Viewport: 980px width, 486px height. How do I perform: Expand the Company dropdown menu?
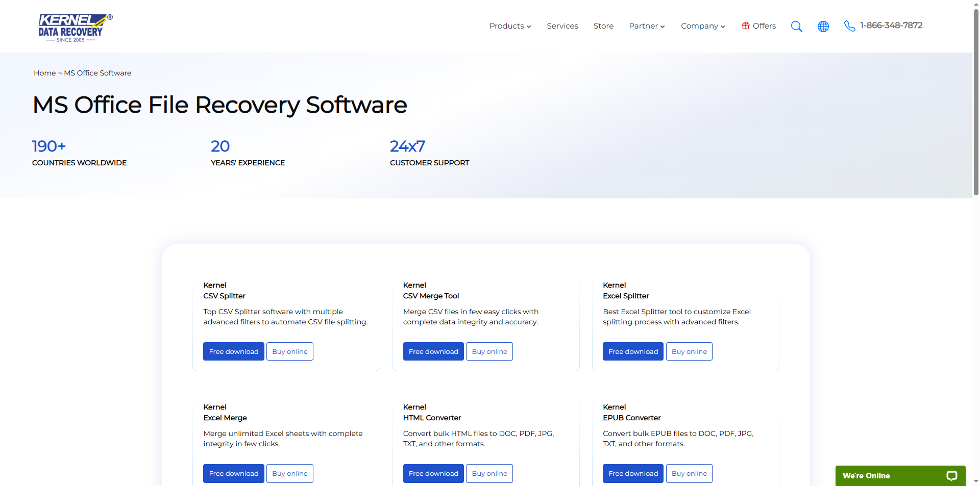point(702,26)
